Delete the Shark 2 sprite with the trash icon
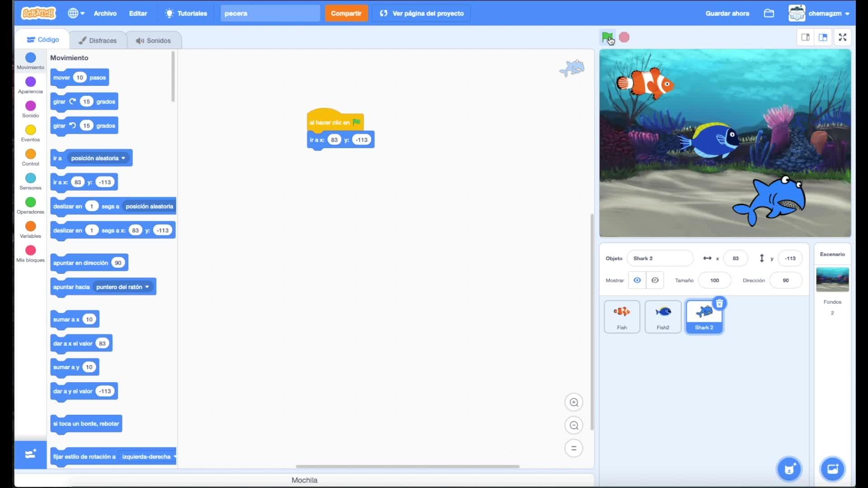 [719, 303]
